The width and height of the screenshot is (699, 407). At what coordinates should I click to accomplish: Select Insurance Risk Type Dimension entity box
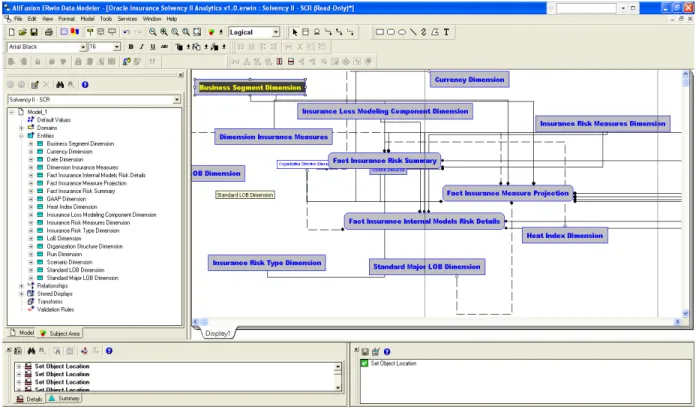[x=267, y=263]
